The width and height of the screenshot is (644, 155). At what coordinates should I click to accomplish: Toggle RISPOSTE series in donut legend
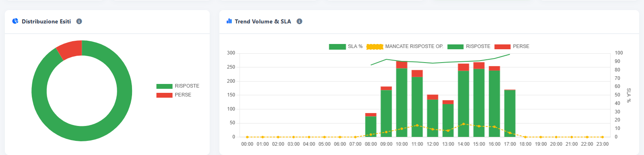tap(178, 86)
